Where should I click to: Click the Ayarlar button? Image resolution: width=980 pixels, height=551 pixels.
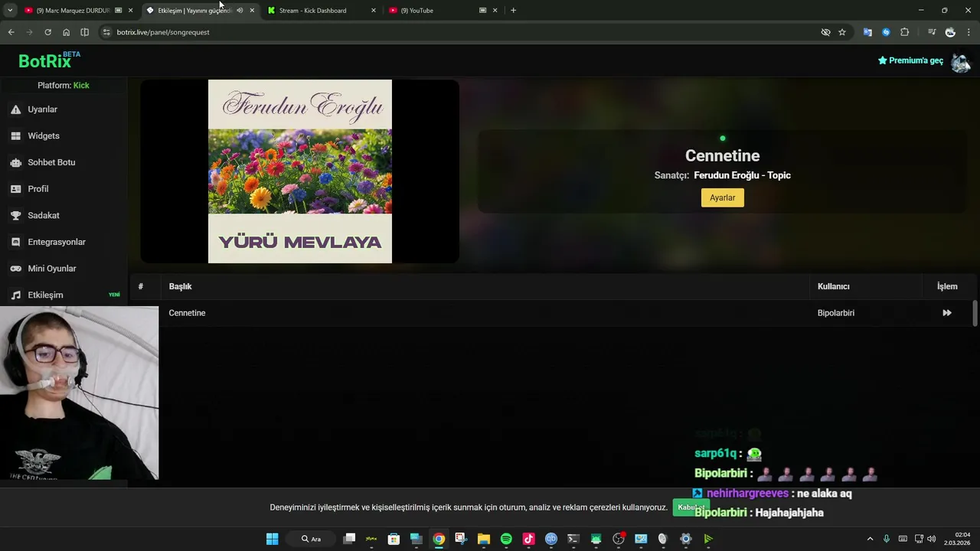(x=722, y=197)
